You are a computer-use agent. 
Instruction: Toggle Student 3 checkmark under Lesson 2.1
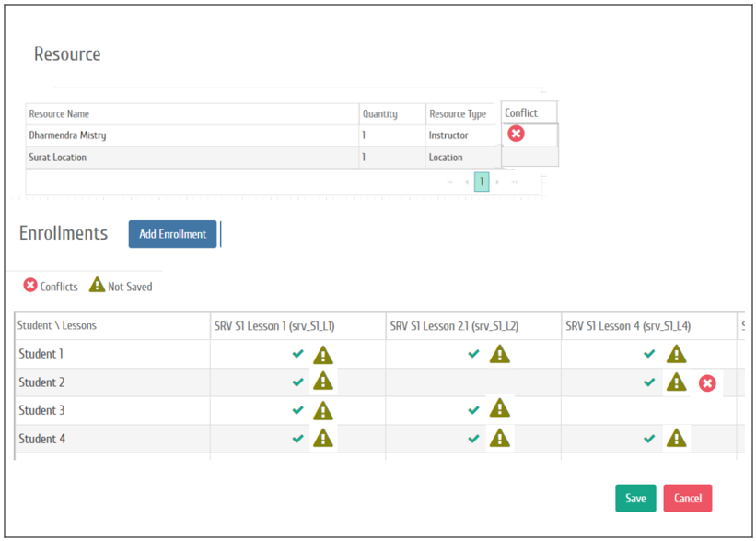473,411
